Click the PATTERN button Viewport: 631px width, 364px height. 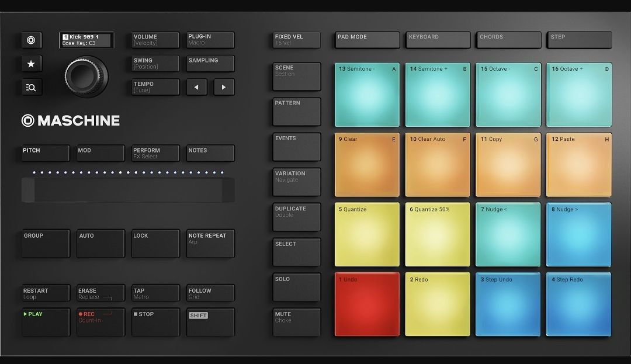tap(297, 112)
